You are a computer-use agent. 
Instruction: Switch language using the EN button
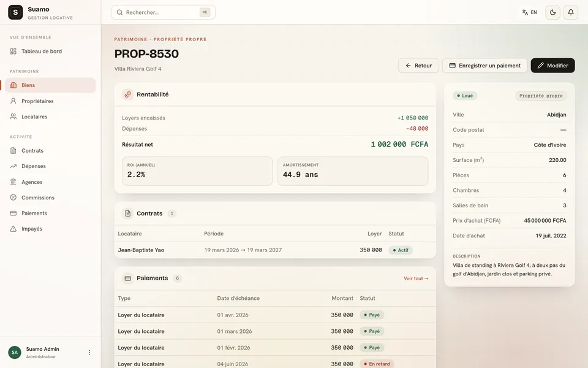click(529, 12)
